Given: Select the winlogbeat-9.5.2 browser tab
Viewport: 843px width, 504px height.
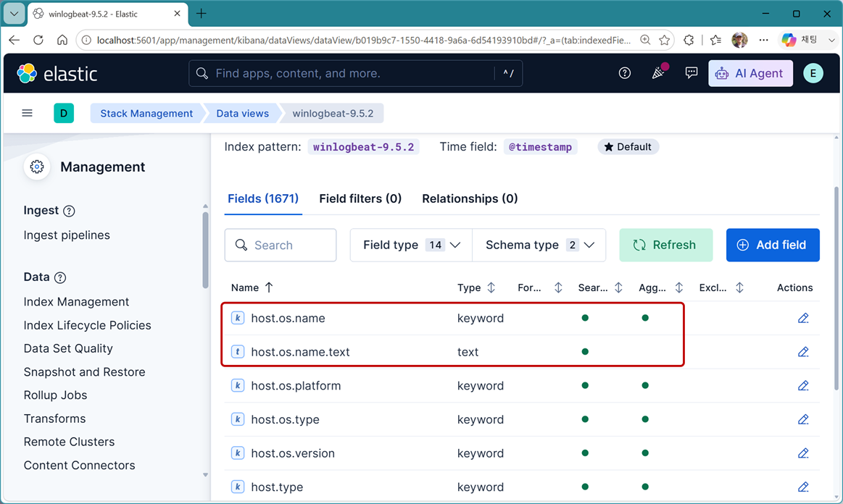Looking at the screenshot, I should 107,14.
